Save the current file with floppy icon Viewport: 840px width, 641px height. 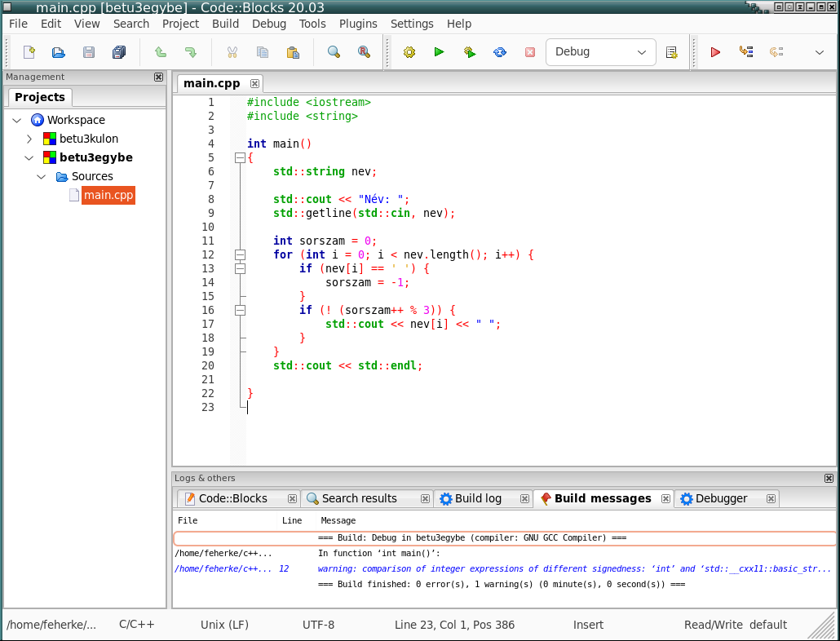tap(89, 52)
